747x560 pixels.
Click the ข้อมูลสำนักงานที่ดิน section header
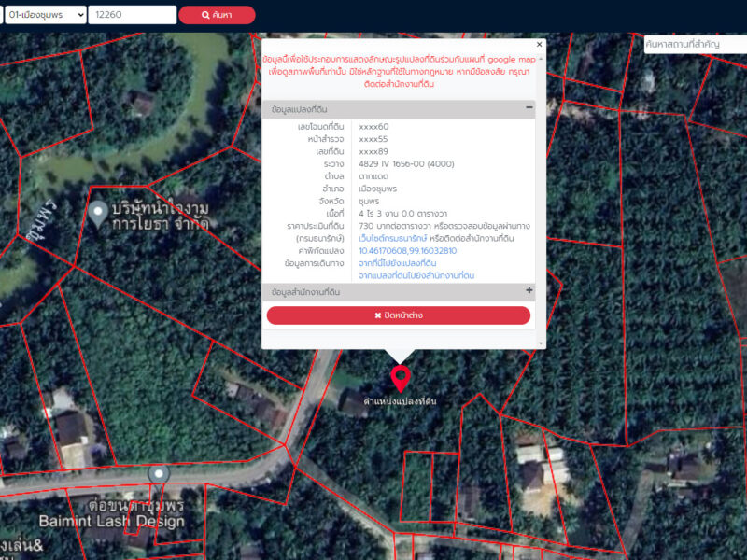coord(305,292)
